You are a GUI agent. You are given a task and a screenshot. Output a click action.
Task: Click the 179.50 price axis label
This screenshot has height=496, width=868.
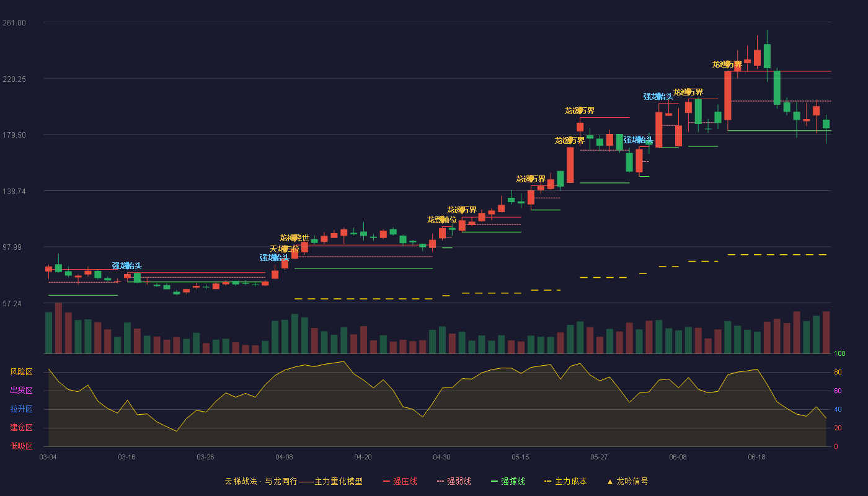click(x=14, y=135)
